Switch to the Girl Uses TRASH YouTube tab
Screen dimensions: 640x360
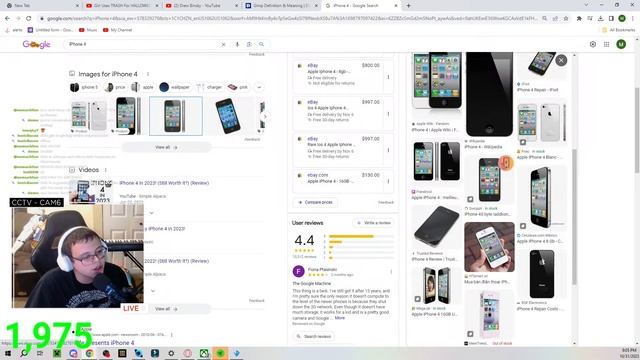pos(122,6)
